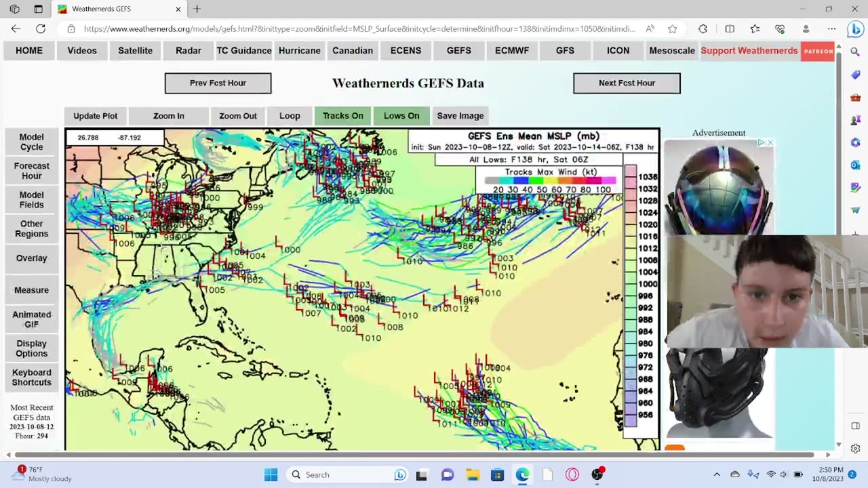Click Prev Fcst Hour button
Image resolution: width=868 pixels, height=488 pixels.
click(x=218, y=83)
